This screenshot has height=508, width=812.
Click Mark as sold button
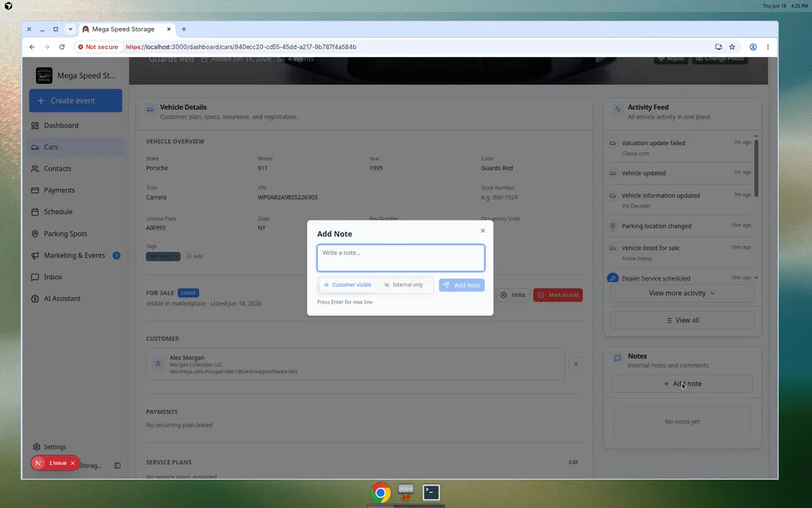click(x=558, y=295)
